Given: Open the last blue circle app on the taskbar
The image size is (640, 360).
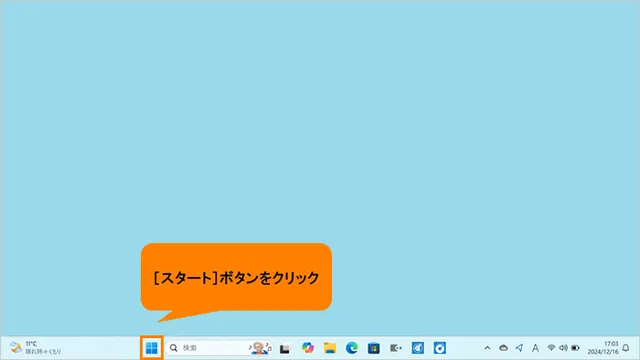Looking at the screenshot, I should point(440,348).
